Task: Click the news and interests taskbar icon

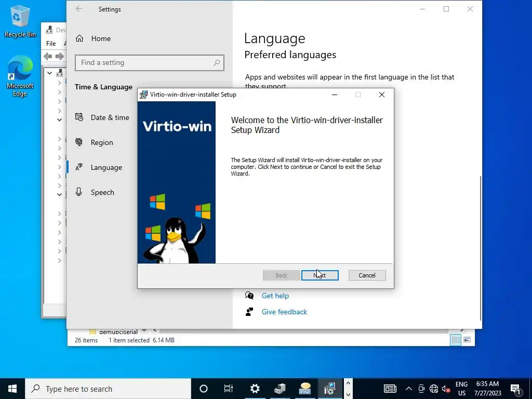Action: coord(390,389)
